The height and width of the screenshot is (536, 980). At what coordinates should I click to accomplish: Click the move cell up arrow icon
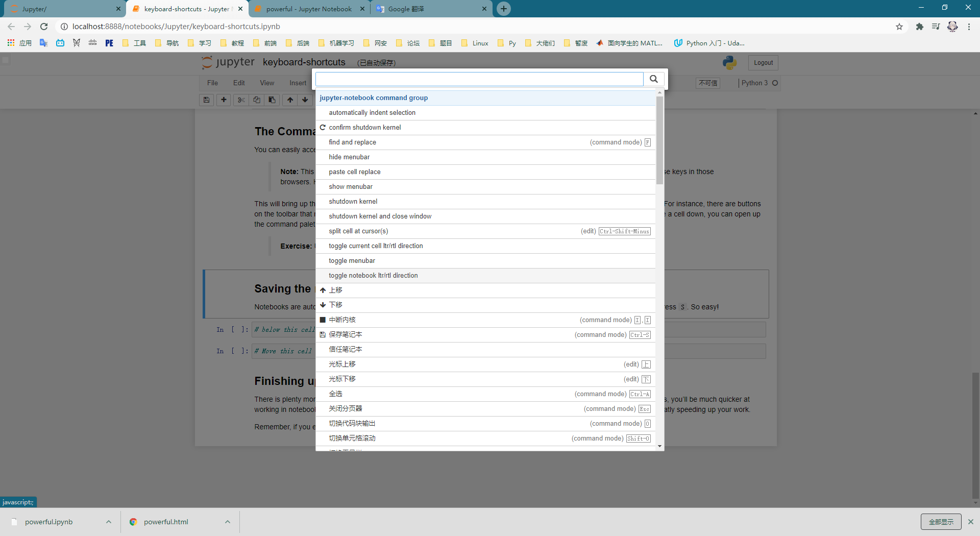[290, 100]
